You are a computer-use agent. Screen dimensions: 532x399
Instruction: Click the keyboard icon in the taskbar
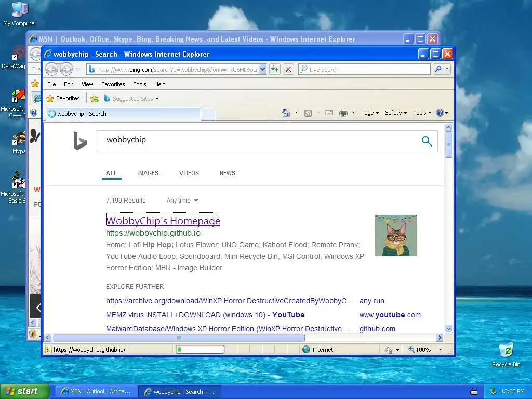[x=474, y=392]
